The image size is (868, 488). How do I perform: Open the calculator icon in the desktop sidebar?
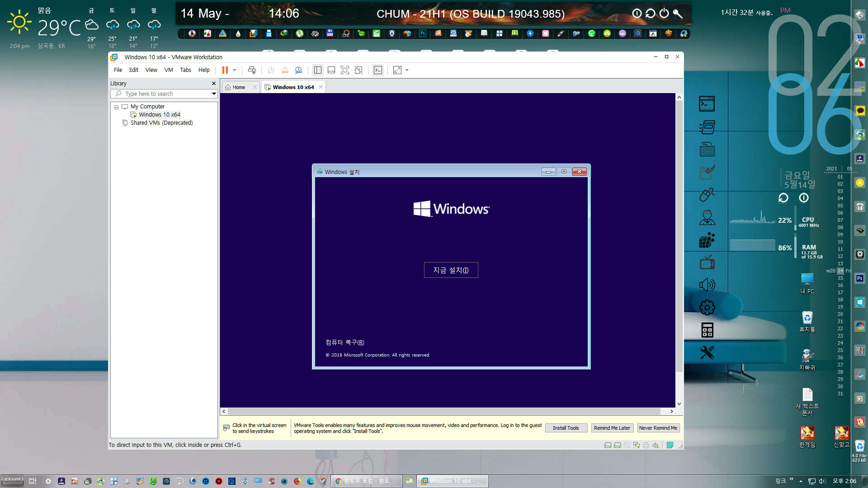click(x=707, y=330)
